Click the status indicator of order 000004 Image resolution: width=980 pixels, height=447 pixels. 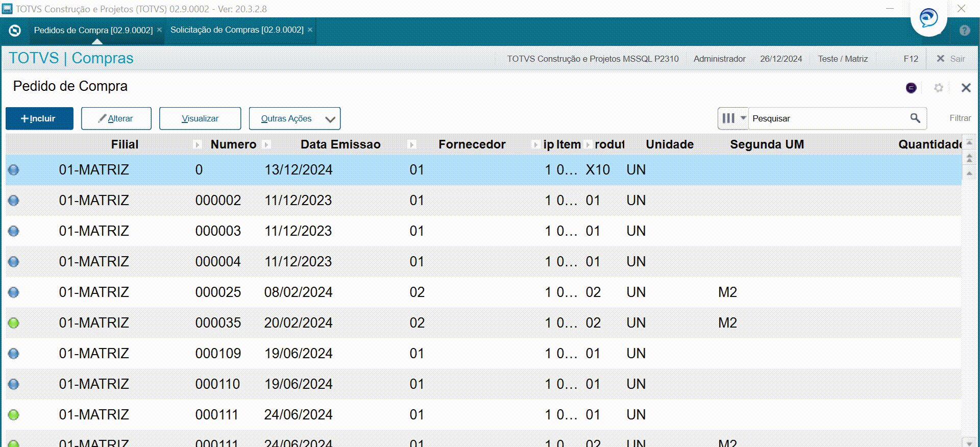(x=14, y=262)
